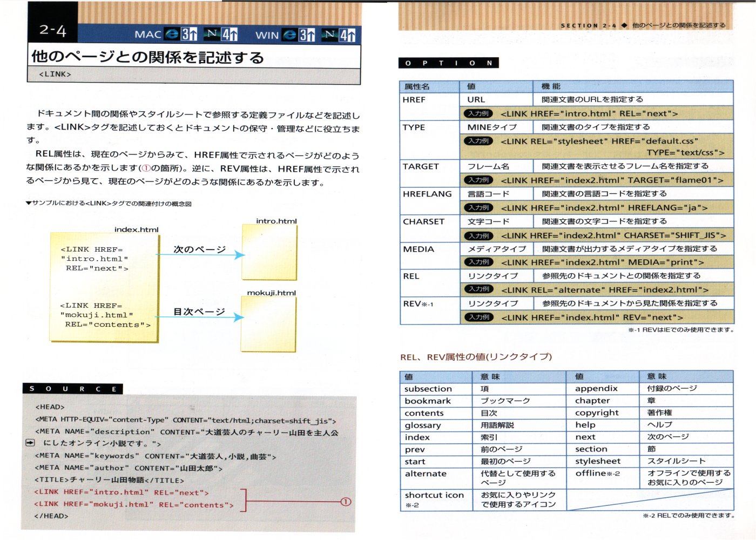The height and width of the screenshot is (540, 756).
Task: Click the Internet Explorer icon after WIN
Action: point(290,35)
